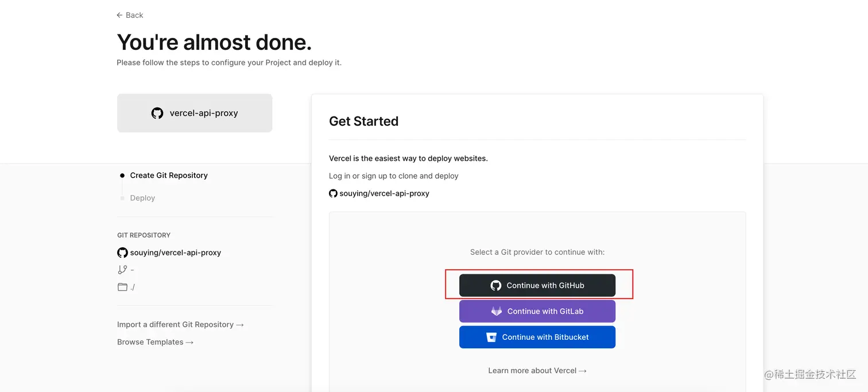Viewport: 868px width, 392px height.
Task: Open Import a different Git Repository link
Action: [180, 324]
